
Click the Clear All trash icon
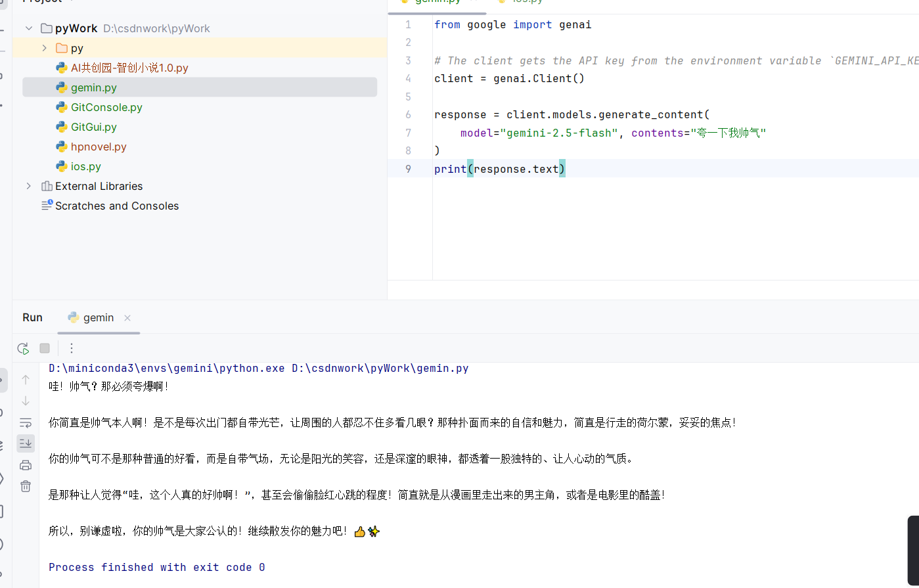(25, 486)
